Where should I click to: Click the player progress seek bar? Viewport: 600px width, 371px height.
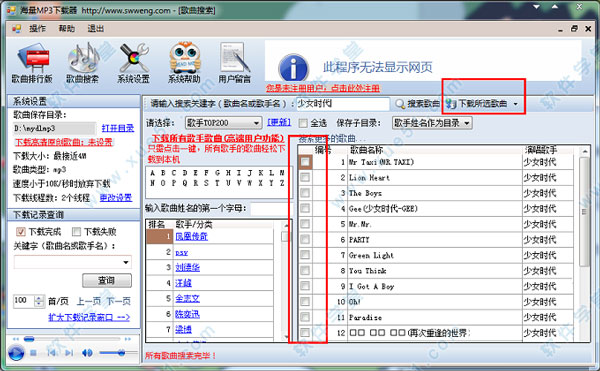(x=72, y=339)
